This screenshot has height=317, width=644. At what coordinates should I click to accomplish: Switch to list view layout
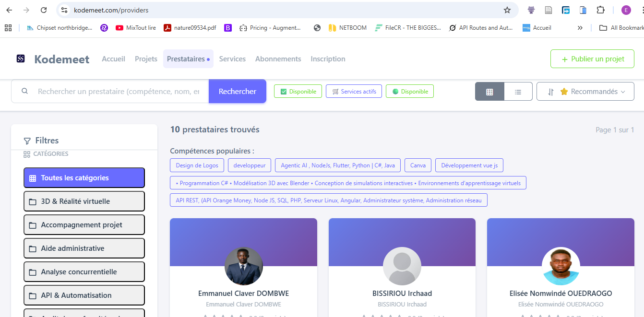[518, 92]
